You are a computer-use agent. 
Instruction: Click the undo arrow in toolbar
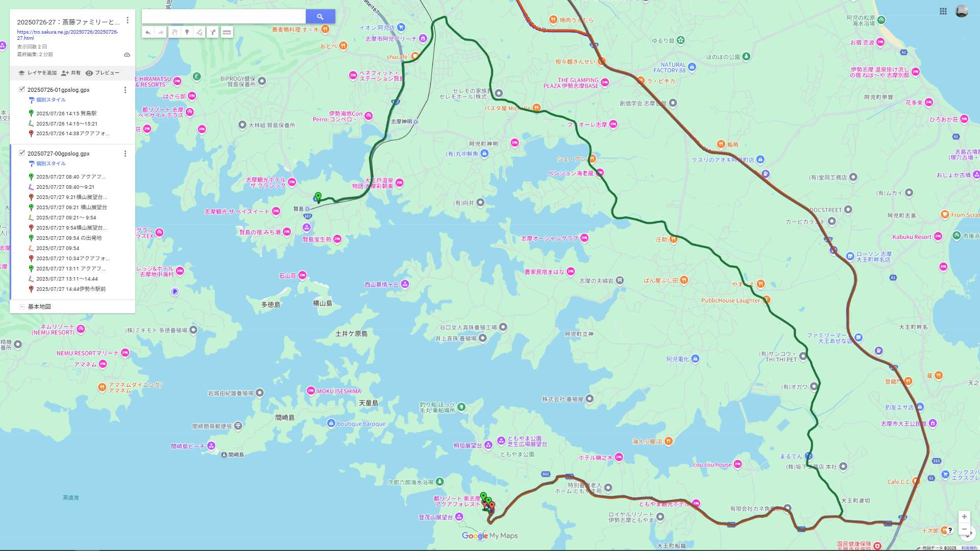click(x=148, y=32)
